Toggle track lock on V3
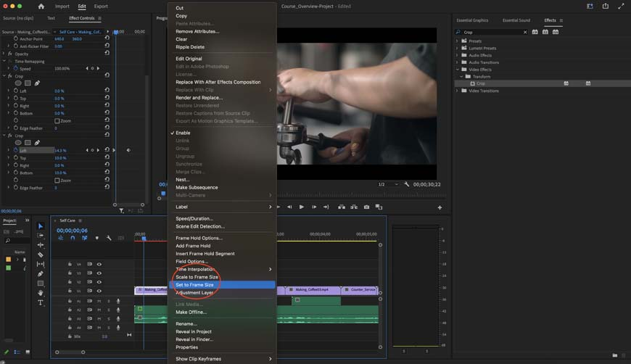The width and height of the screenshot is (631, 364). (x=70, y=273)
